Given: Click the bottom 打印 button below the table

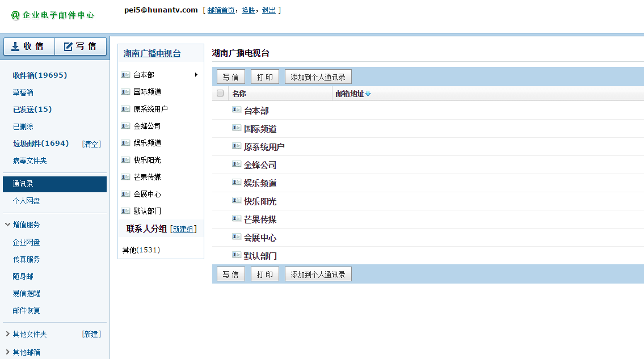Looking at the screenshot, I should [265, 274].
